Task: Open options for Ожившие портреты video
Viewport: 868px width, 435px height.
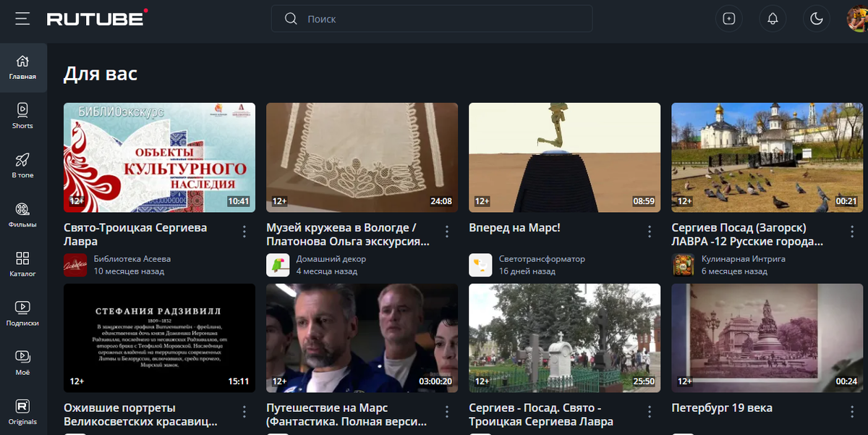Action: (x=244, y=412)
